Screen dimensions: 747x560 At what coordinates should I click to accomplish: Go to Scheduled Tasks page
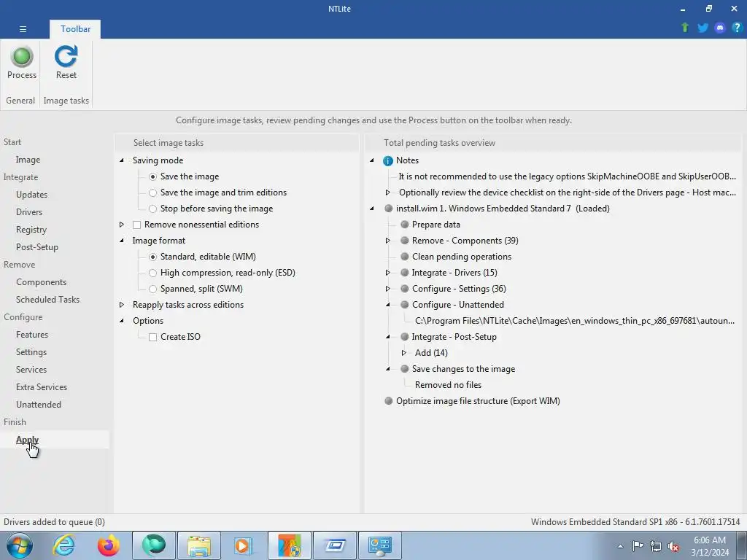(x=47, y=300)
